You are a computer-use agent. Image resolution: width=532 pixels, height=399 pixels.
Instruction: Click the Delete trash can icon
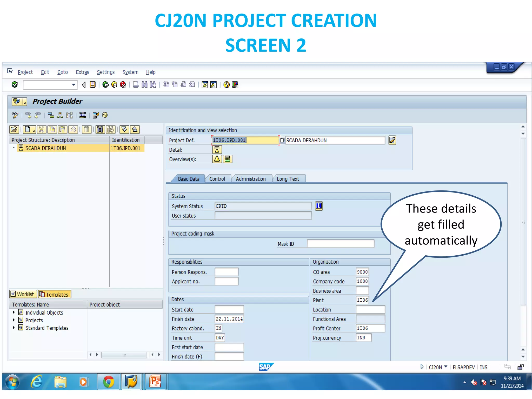pos(87,129)
